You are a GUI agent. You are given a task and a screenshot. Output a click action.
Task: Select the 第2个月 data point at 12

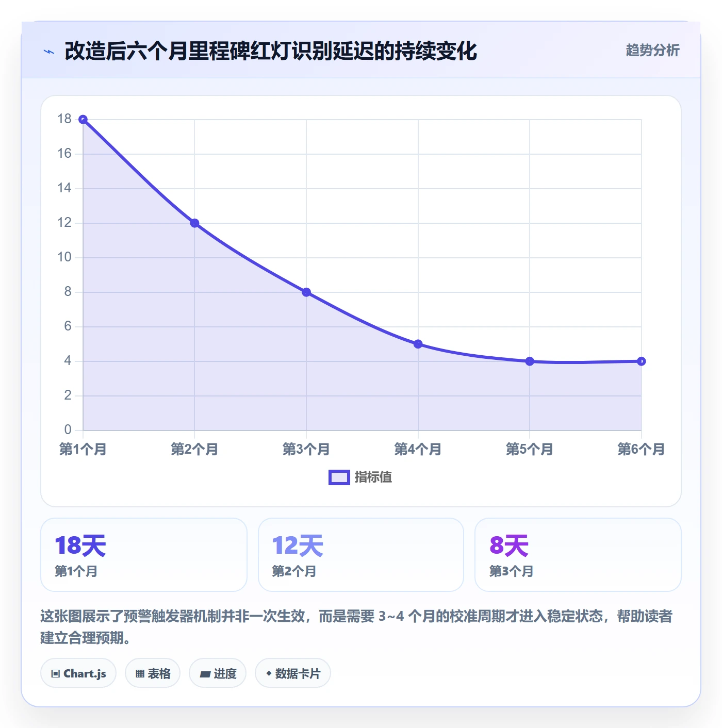click(x=194, y=223)
